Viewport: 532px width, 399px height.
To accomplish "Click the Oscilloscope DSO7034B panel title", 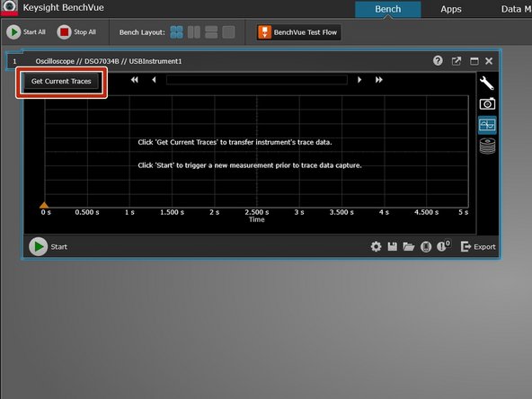I will pyautogui.click(x=109, y=61).
